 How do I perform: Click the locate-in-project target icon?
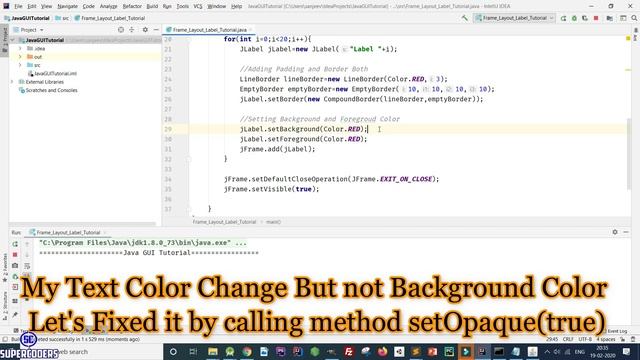pyautogui.click(x=121, y=30)
